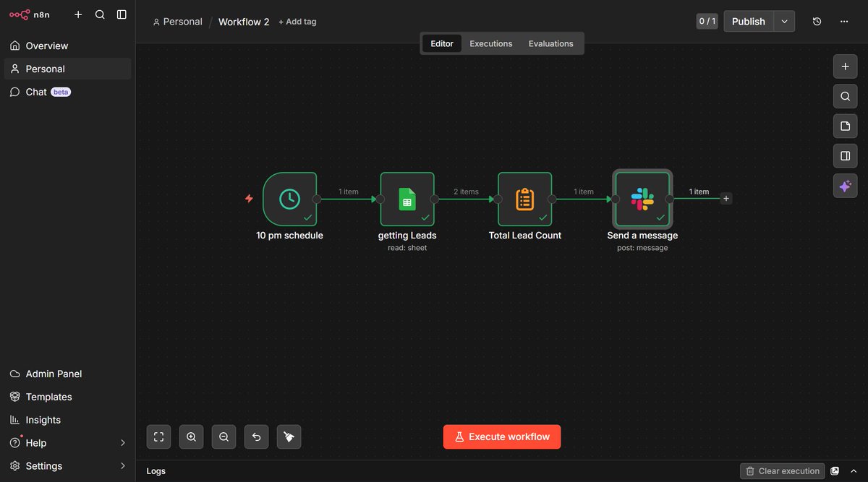Click the Workflow 2 title
Viewport: 868px width, 482px height.
tap(244, 22)
